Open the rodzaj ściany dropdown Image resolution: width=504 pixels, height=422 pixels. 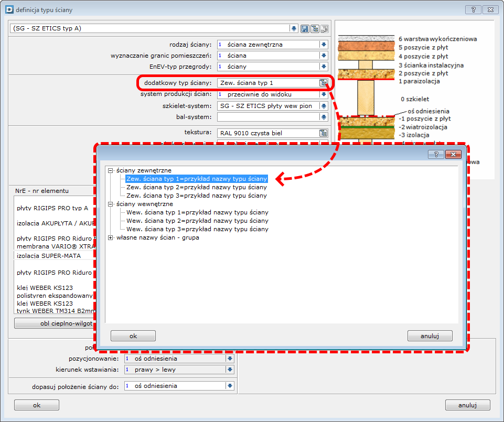pyautogui.click(x=324, y=45)
